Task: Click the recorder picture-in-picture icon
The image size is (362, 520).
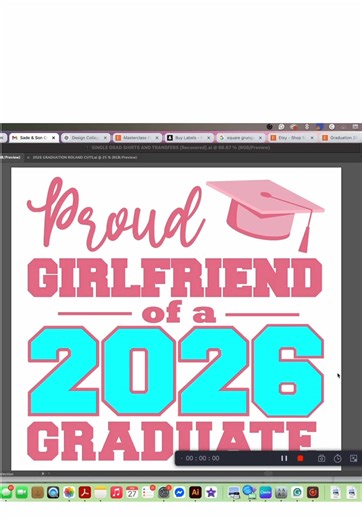Action: tap(353, 459)
